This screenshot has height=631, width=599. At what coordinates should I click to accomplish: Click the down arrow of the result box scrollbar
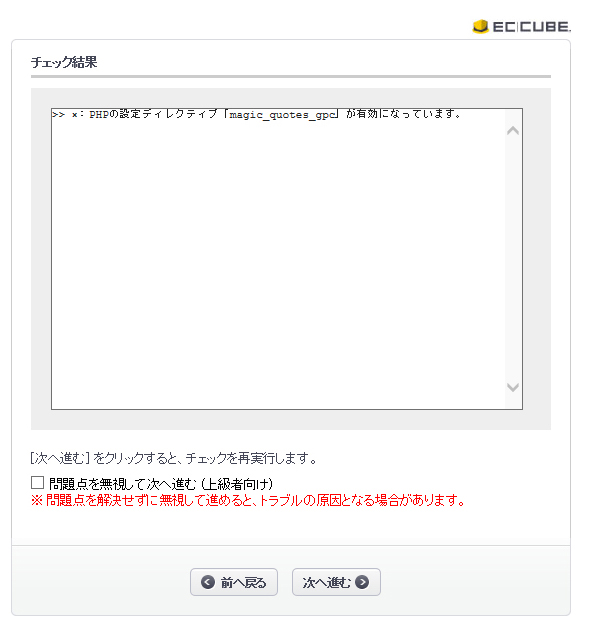512,387
